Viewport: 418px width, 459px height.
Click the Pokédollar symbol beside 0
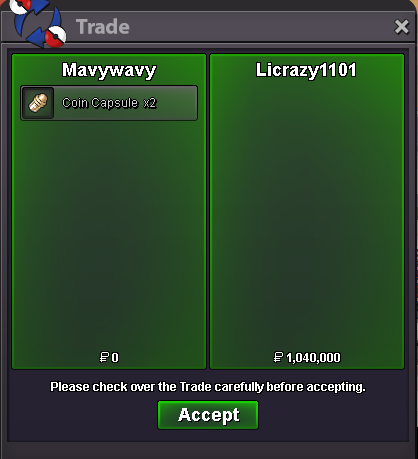point(104,357)
